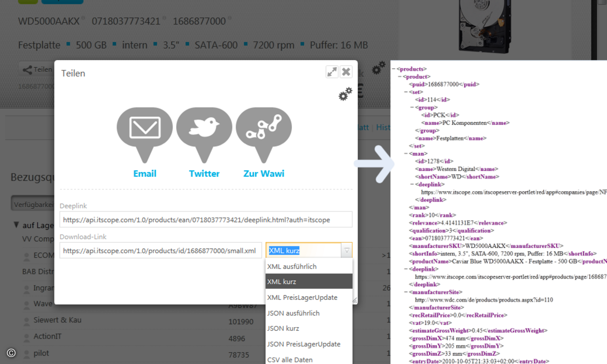
Task: Collapse the group XML node
Action: (412, 108)
